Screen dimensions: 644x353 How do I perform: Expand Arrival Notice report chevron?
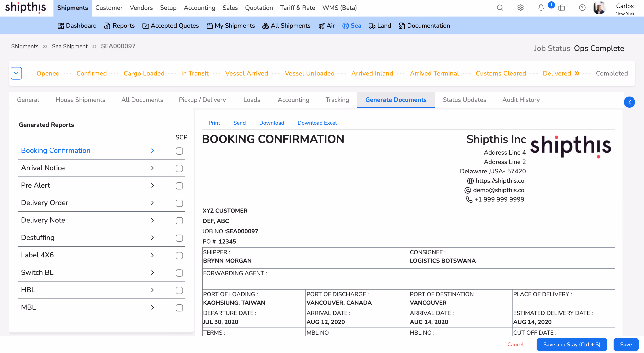pos(153,168)
